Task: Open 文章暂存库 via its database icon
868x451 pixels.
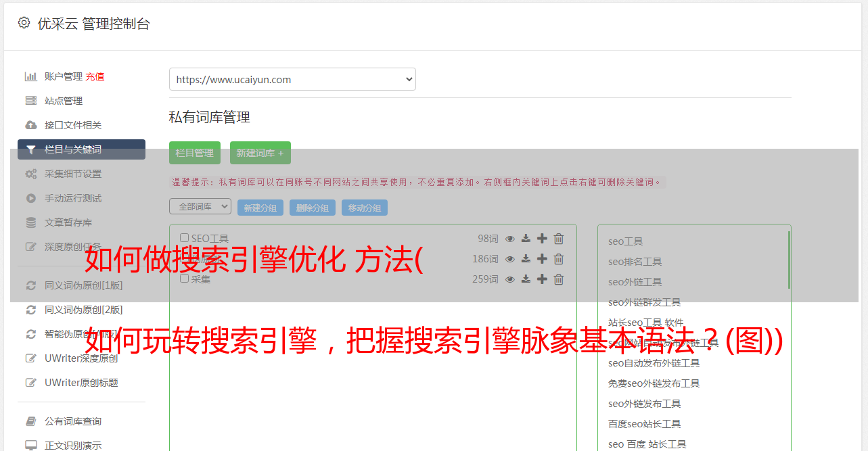Action: pyautogui.click(x=31, y=222)
